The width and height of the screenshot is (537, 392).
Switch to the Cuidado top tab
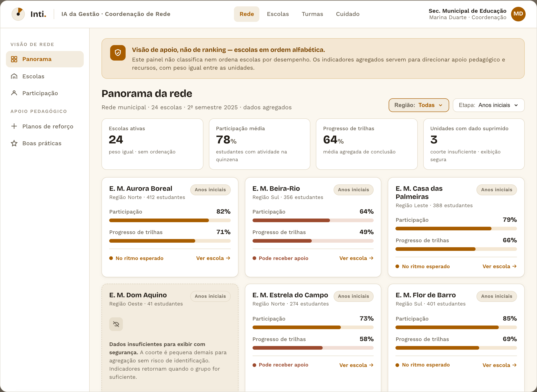[x=348, y=14]
